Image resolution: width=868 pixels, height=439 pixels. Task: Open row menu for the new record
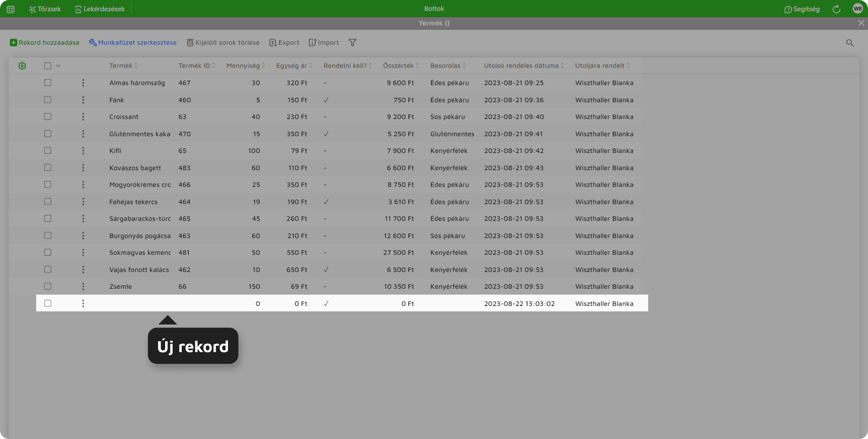83,304
